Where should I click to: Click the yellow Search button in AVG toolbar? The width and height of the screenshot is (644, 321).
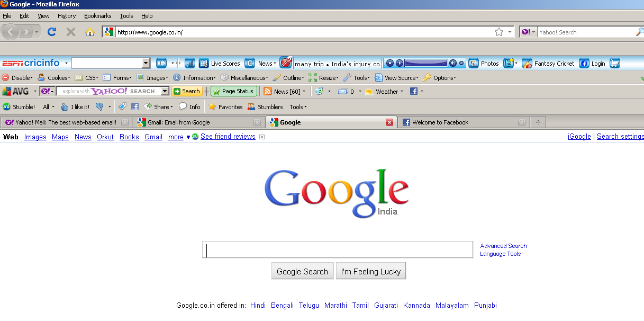click(x=187, y=91)
